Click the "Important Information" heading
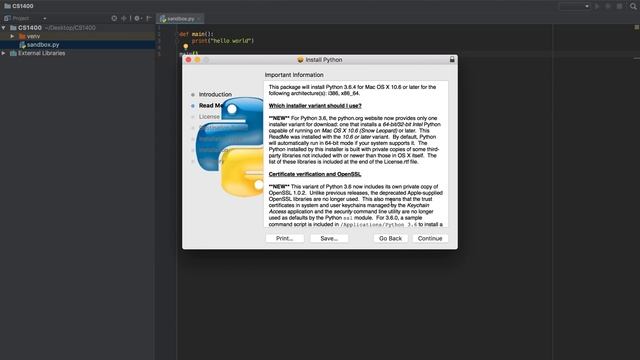The width and height of the screenshot is (640, 360). tap(294, 75)
